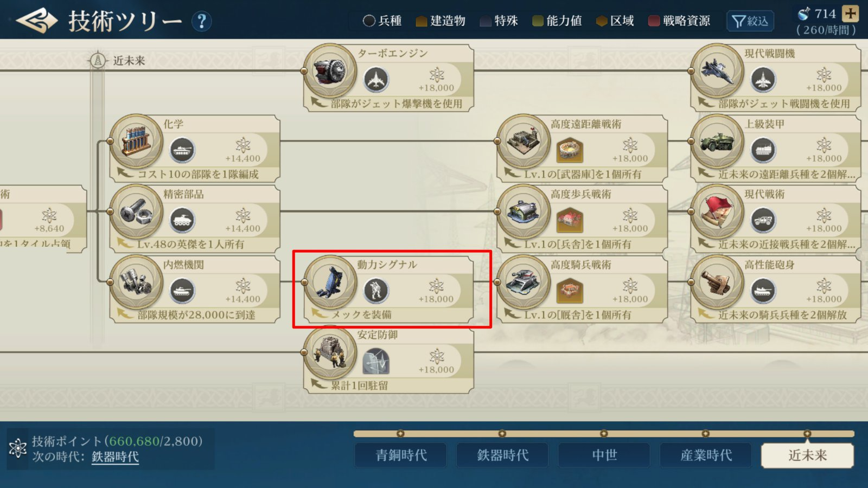Open the 高度遠距離戦術 technology card
Screen dimensions: 868x488
tap(582, 148)
